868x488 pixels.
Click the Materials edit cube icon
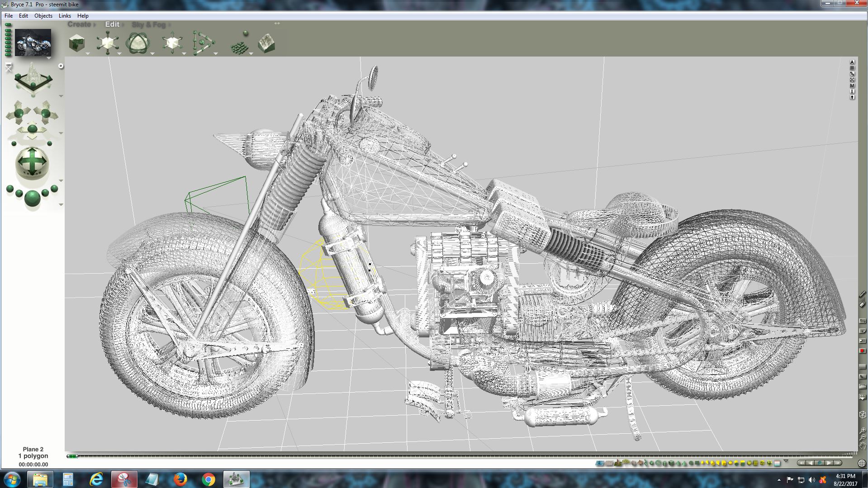point(77,43)
